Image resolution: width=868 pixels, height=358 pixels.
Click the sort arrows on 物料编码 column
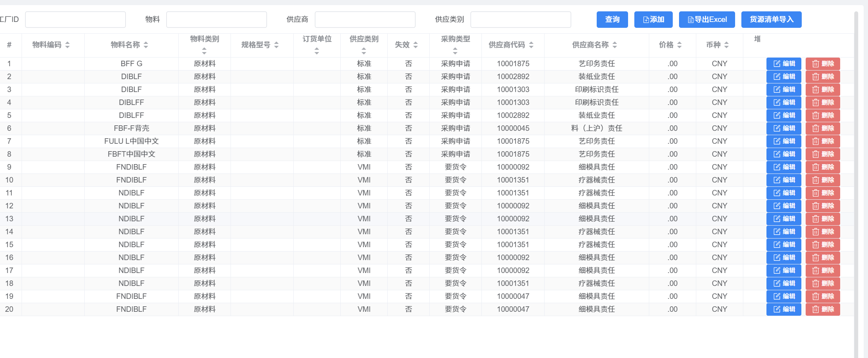click(x=67, y=45)
